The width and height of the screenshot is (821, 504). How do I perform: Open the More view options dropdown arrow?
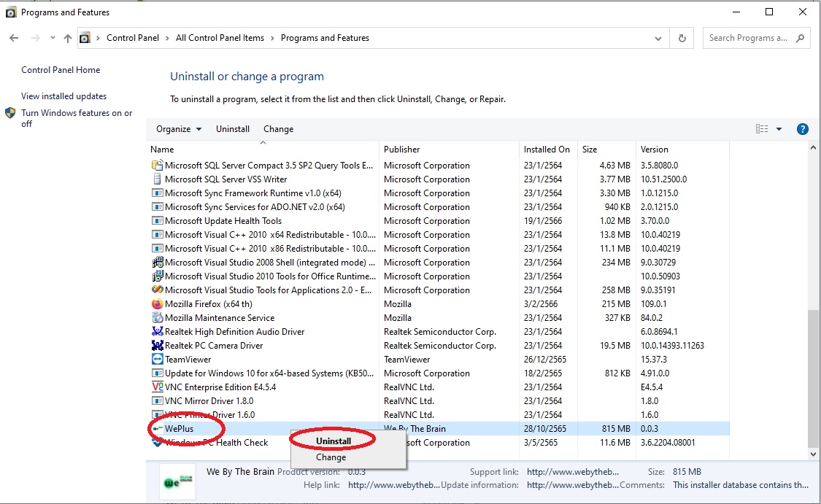pos(779,129)
